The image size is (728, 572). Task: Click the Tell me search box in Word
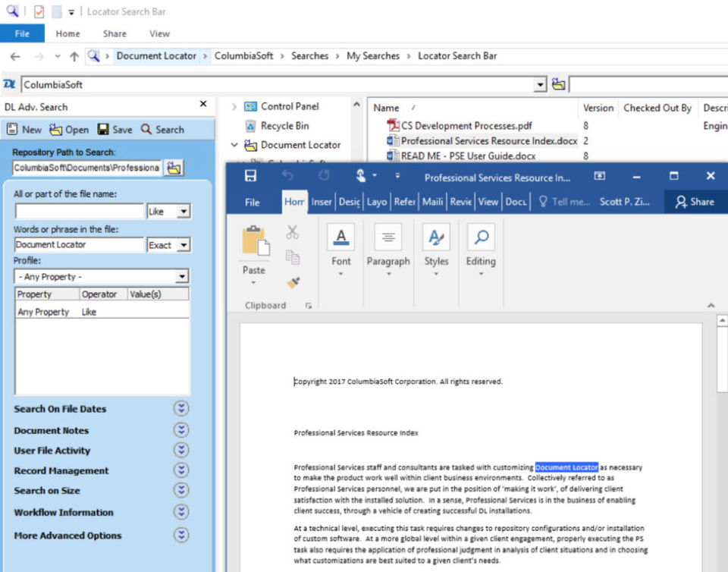[564, 202]
